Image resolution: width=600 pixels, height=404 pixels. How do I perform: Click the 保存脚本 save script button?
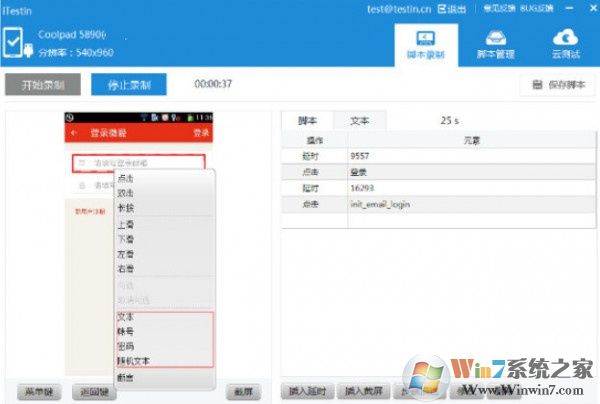(558, 85)
